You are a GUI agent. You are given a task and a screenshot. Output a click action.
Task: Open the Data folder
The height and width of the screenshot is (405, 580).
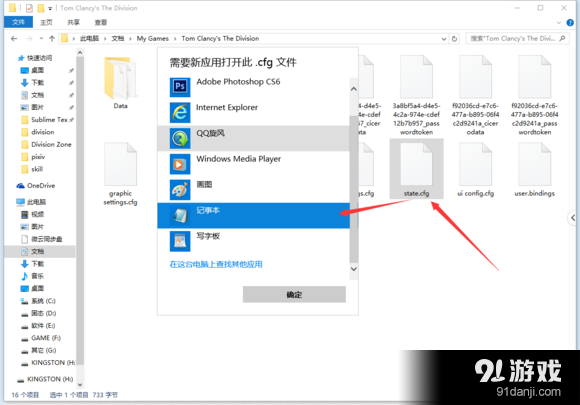(120, 82)
